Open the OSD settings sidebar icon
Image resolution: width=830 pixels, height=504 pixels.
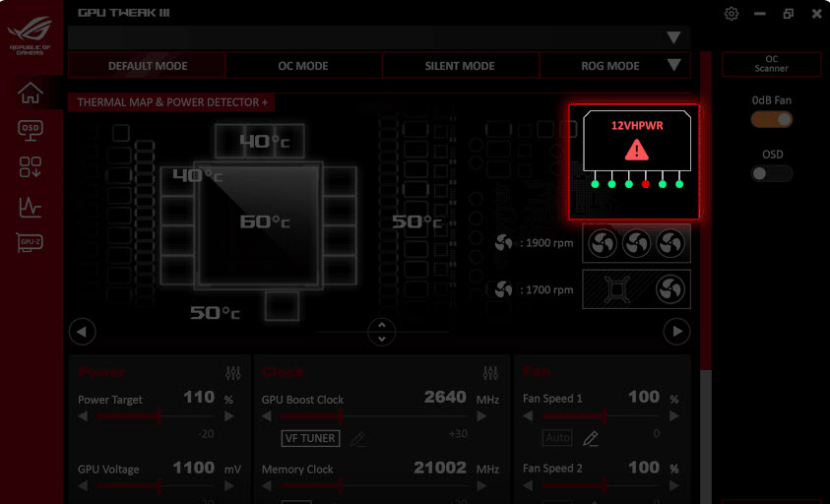click(x=31, y=130)
